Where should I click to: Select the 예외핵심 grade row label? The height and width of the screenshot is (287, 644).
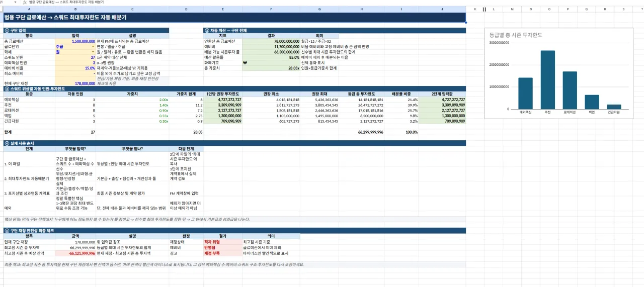click(29, 100)
